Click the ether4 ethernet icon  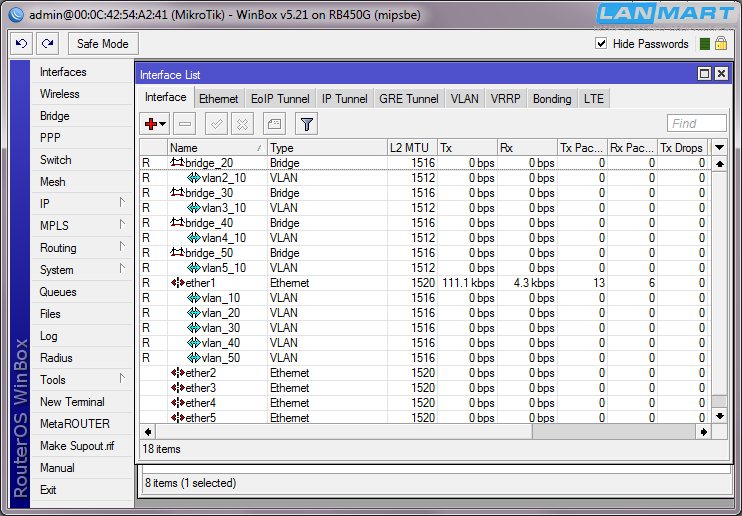177,403
